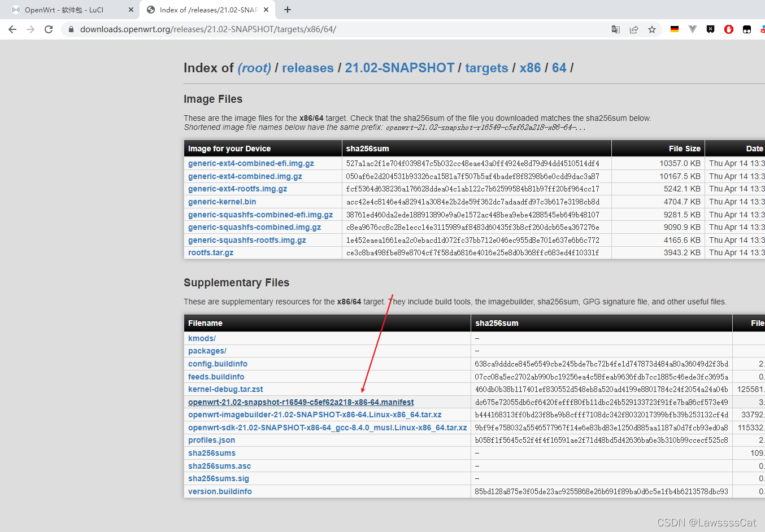Viewport: 765px width, 532px height.
Task: Open the black shield extension icon
Action: point(711,29)
